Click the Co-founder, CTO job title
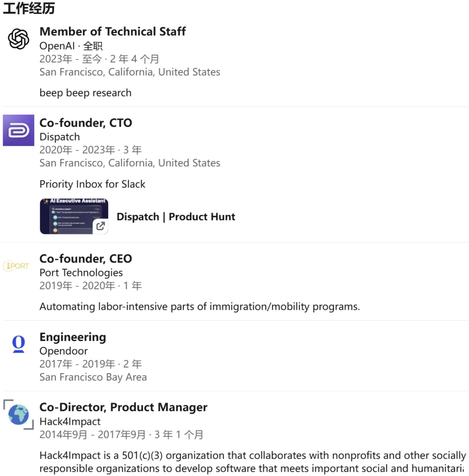The width and height of the screenshot is (469, 476). click(x=86, y=123)
